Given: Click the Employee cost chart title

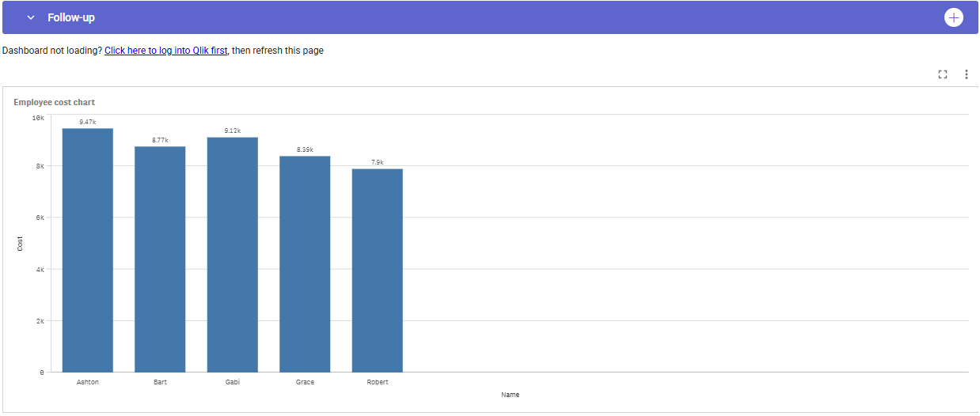Looking at the screenshot, I should coord(55,102).
